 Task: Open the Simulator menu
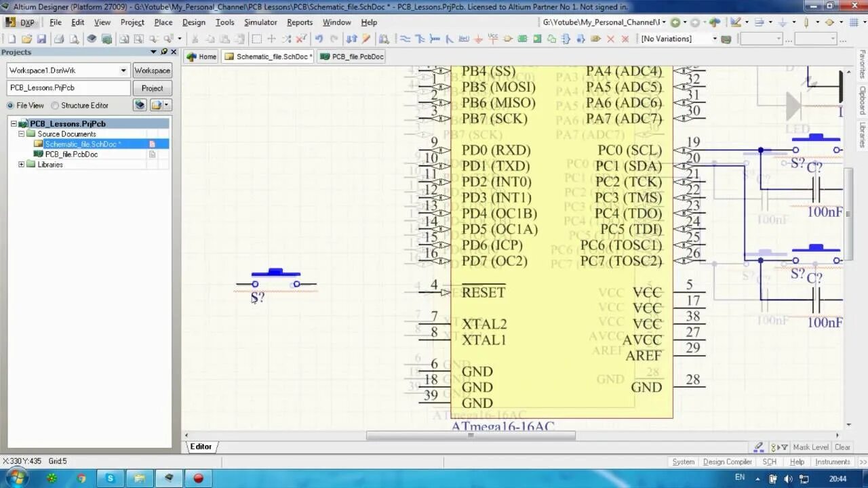point(260,22)
